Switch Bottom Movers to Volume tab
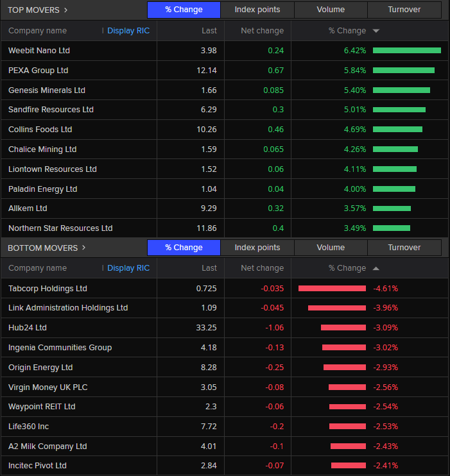The image size is (450, 476). 331,248
